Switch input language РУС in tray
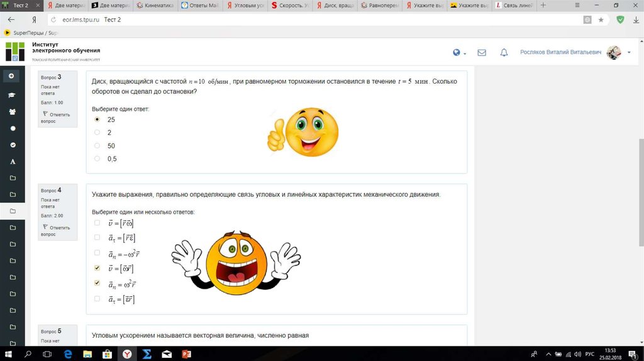Viewport: 644px width, 361px height. 589,354
